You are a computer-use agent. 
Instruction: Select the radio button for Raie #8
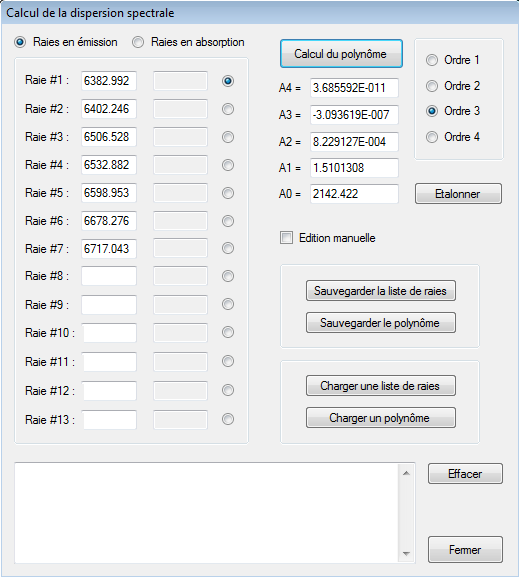coord(228,276)
